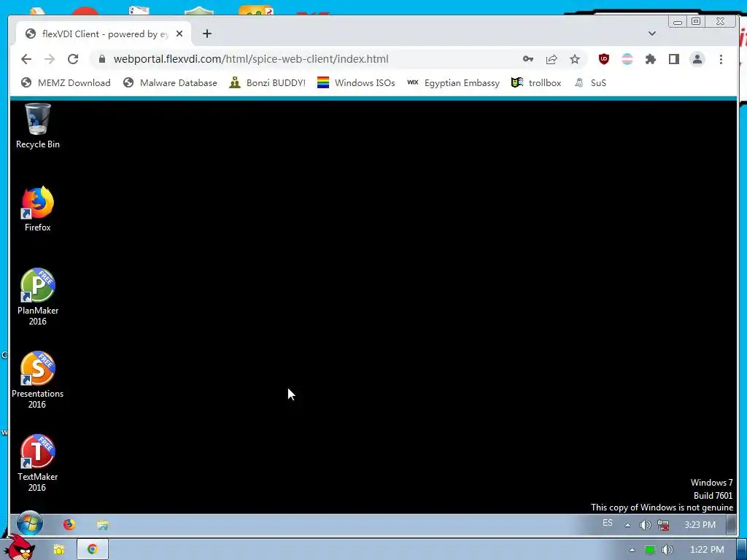Open the folder icon on host taskbar
Viewport: 747px width, 560px height.
(58, 550)
